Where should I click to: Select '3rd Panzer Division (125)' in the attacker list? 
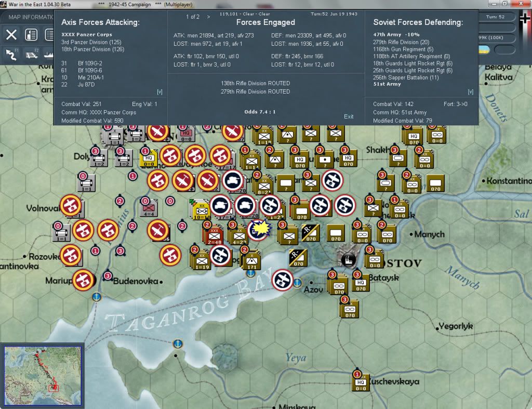point(91,42)
